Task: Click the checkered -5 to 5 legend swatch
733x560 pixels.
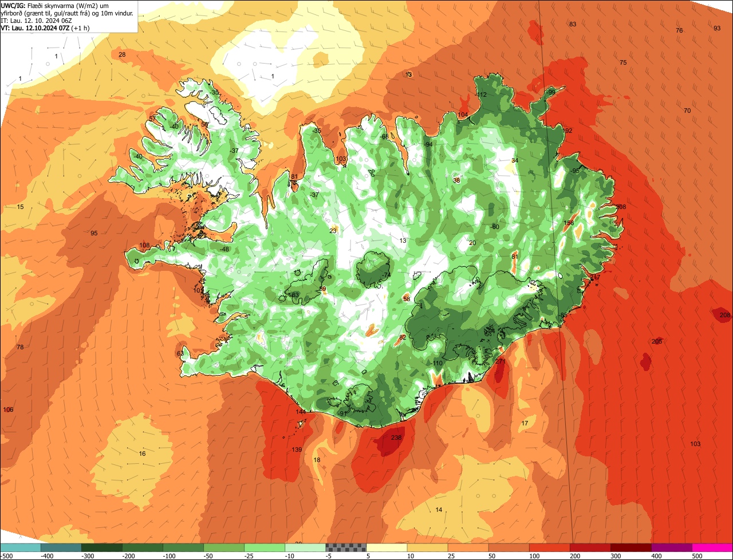Action: (345, 547)
